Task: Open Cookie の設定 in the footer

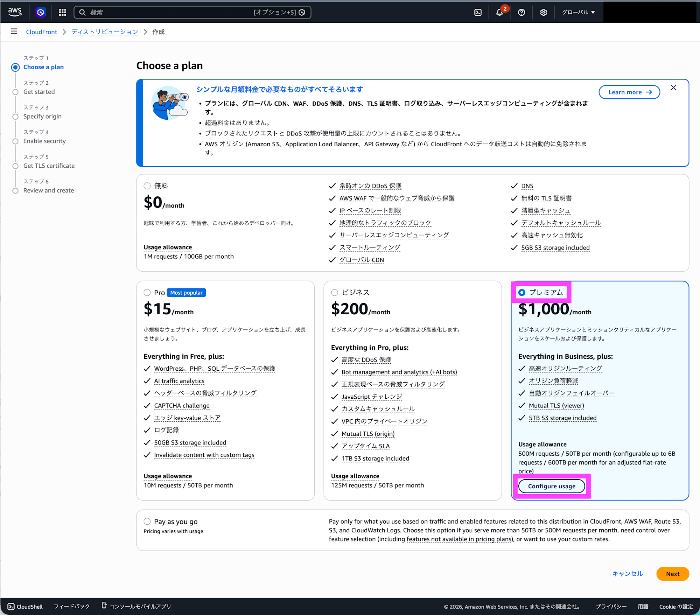Action: click(x=676, y=607)
